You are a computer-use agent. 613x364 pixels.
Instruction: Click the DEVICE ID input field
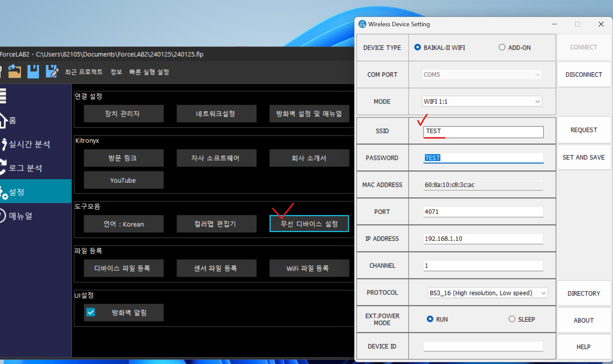tap(484, 346)
